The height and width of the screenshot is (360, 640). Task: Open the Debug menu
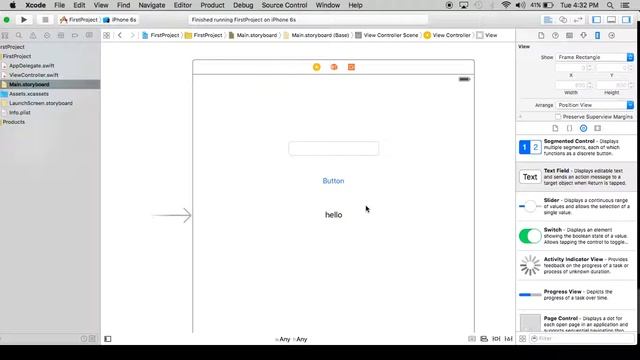click(x=243, y=5)
